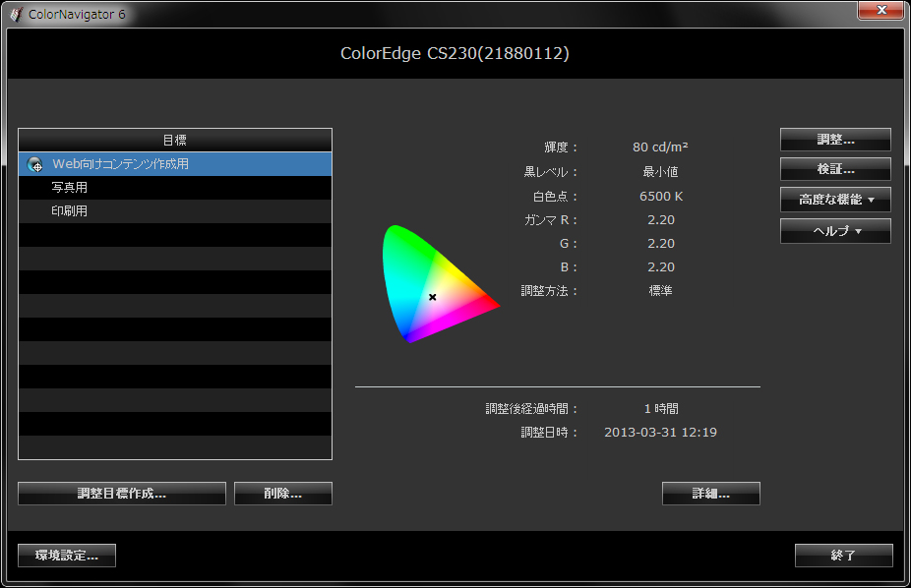The height and width of the screenshot is (588, 911).
Task: Click the 白色点： label
Action: pos(556,197)
